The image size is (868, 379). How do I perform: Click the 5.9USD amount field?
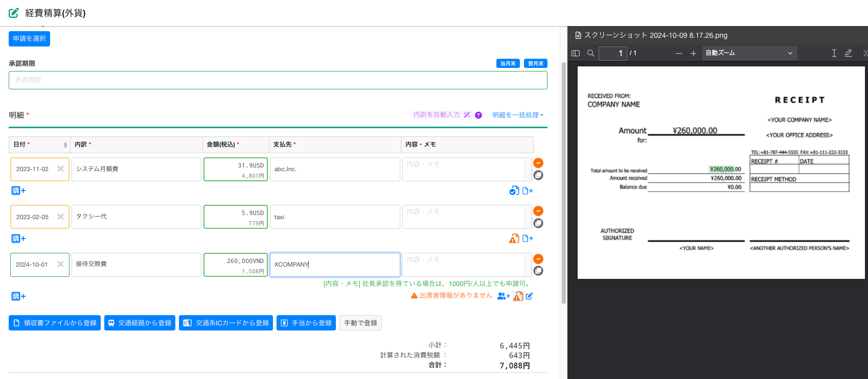(236, 217)
